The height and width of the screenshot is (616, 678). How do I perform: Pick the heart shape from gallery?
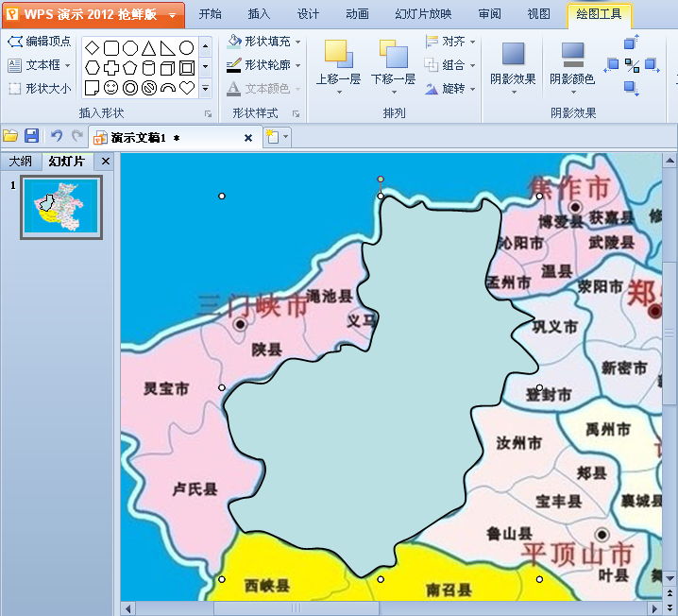(187, 88)
